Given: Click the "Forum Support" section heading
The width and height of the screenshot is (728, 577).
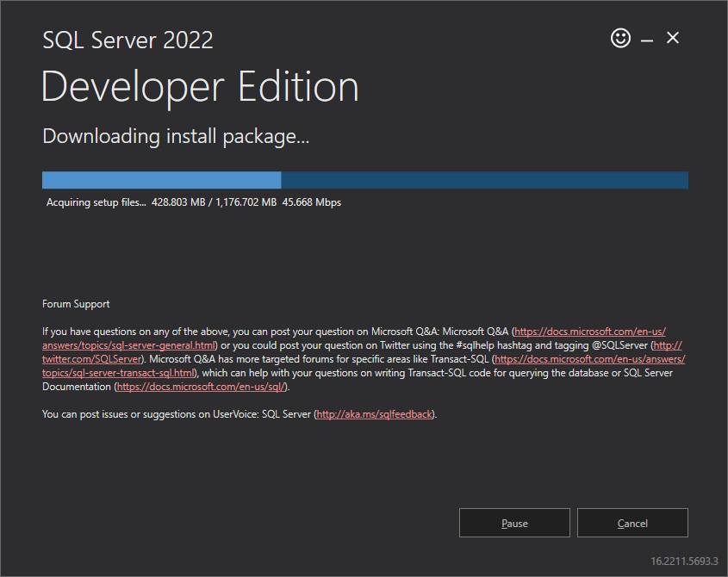Looking at the screenshot, I should pyautogui.click(x=76, y=304).
